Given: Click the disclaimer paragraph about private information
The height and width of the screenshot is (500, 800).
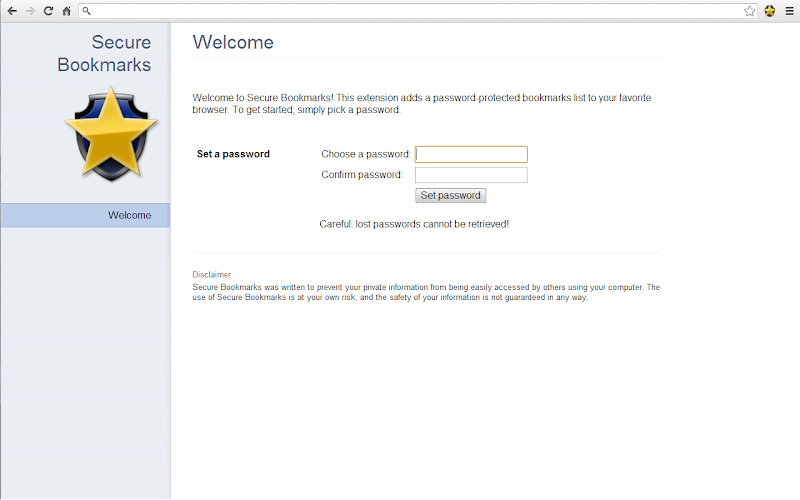Looking at the screenshot, I should pyautogui.click(x=426, y=292).
